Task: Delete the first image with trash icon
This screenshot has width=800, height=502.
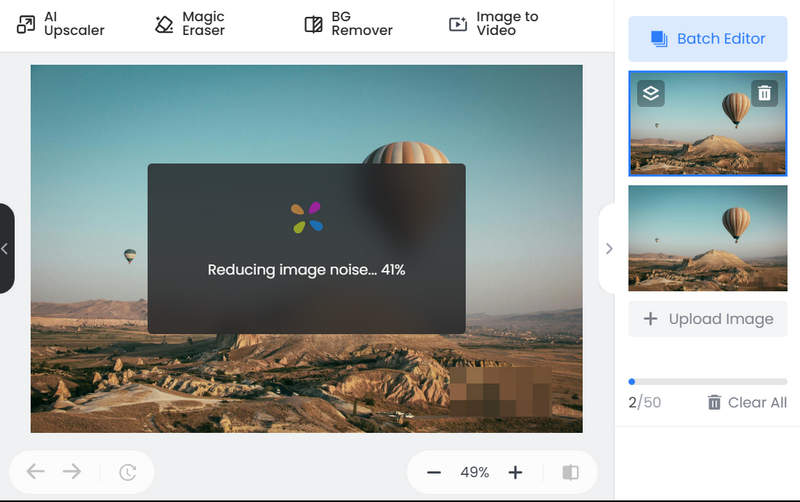Action: pyautogui.click(x=764, y=94)
